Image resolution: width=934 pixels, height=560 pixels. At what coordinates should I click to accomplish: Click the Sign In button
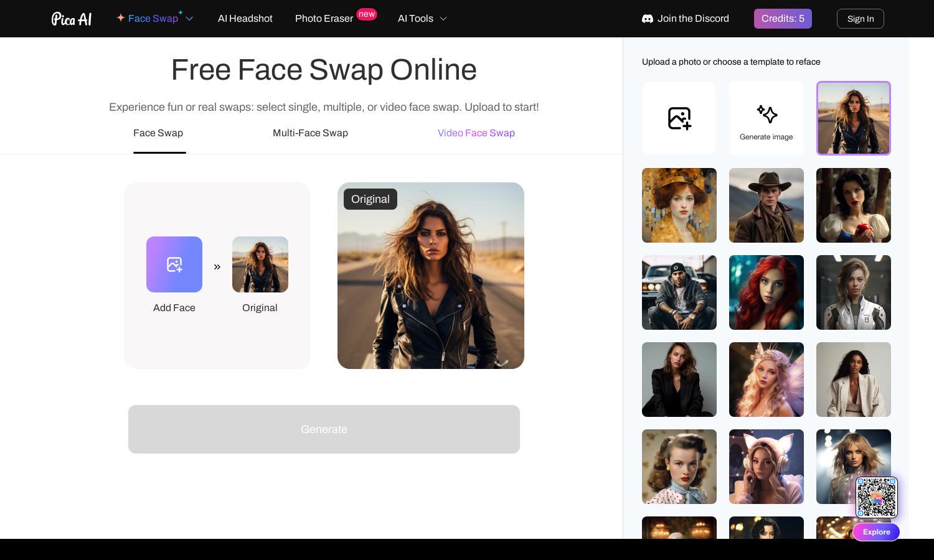pyautogui.click(x=861, y=19)
